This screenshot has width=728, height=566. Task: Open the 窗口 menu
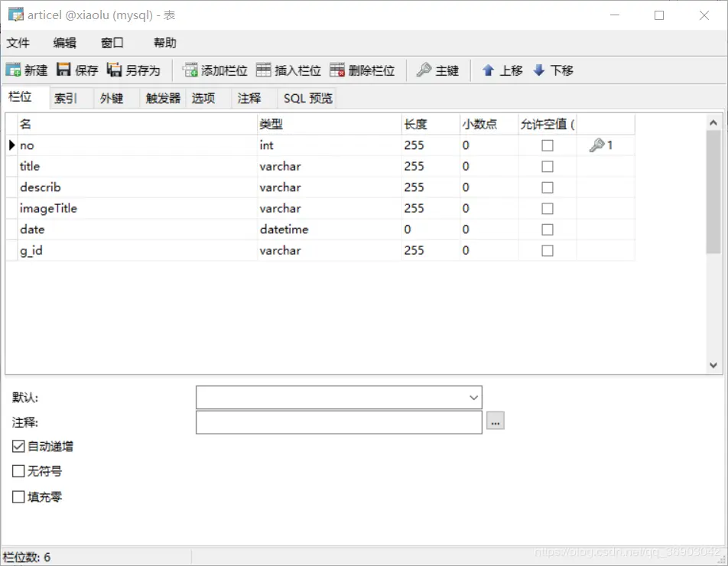tap(112, 43)
